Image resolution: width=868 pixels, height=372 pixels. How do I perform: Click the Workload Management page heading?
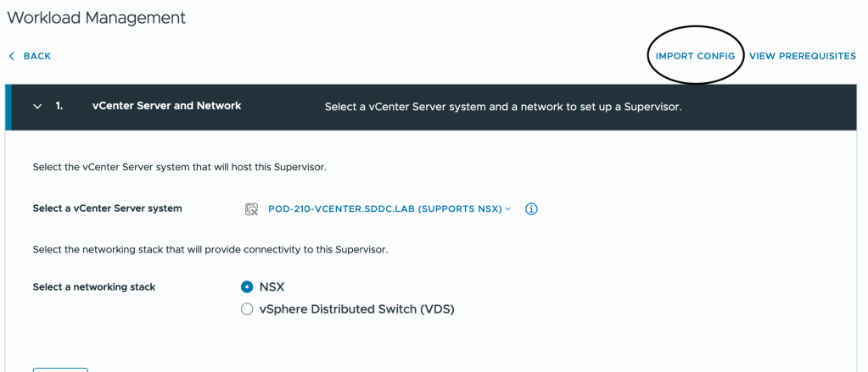96,17
